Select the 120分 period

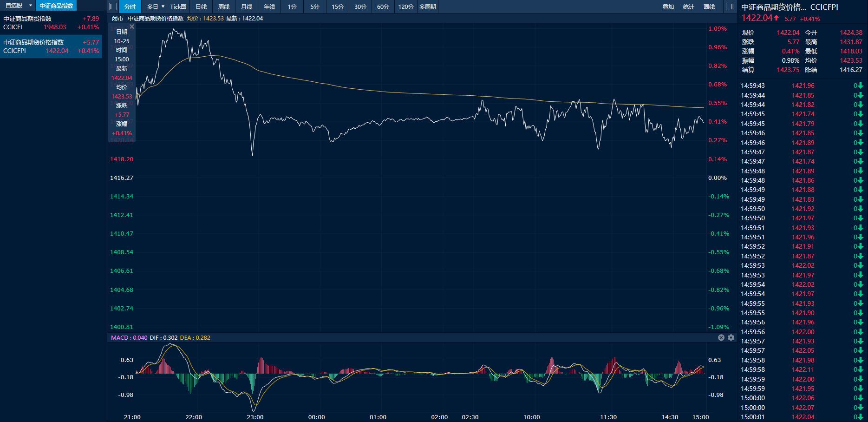pyautogui.click(x=406, y=7)
